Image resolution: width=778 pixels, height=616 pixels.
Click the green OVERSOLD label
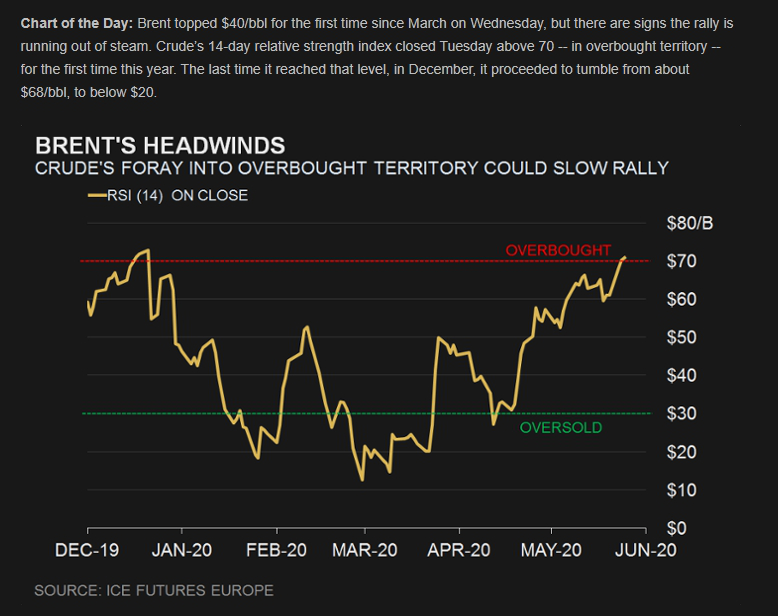click(x=561, y=428)
